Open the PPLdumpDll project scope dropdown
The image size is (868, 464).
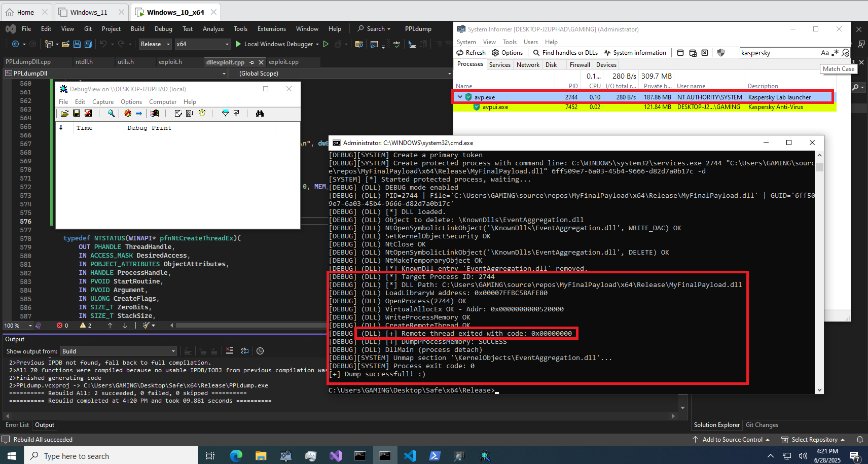pyautogui.click(x=115, y=74)
